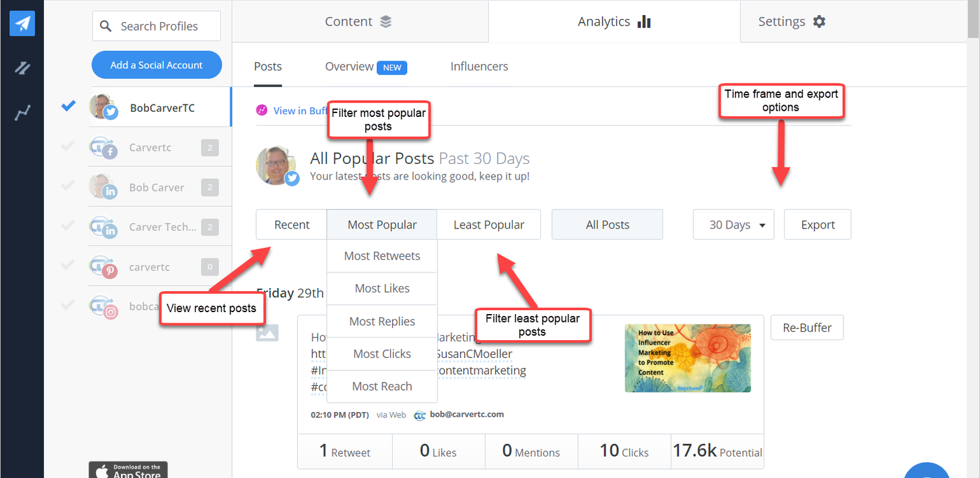
Task: Open the 30 Days time frame dropdown
Action: tap(734, 225)
